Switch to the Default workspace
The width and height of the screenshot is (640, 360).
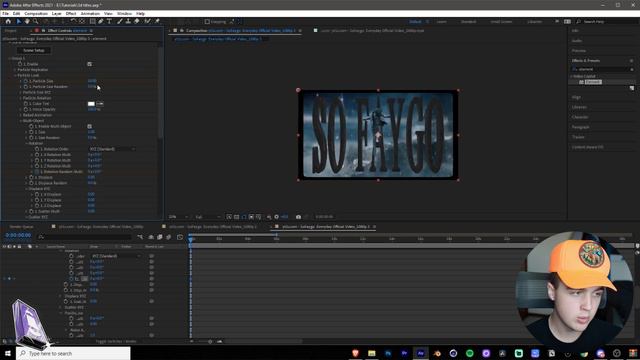pos(415,22)
